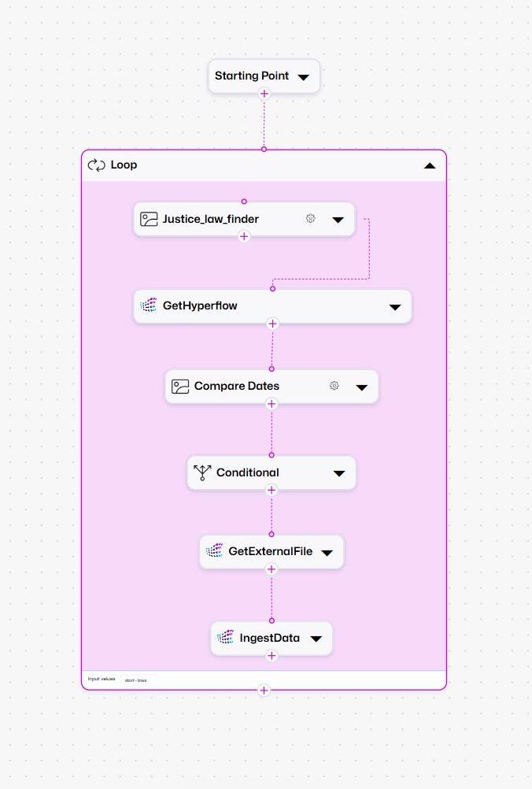Click the Compare Dates image icon
The width and height of the screenshot is (532, 789).
[x=180, y=387]
